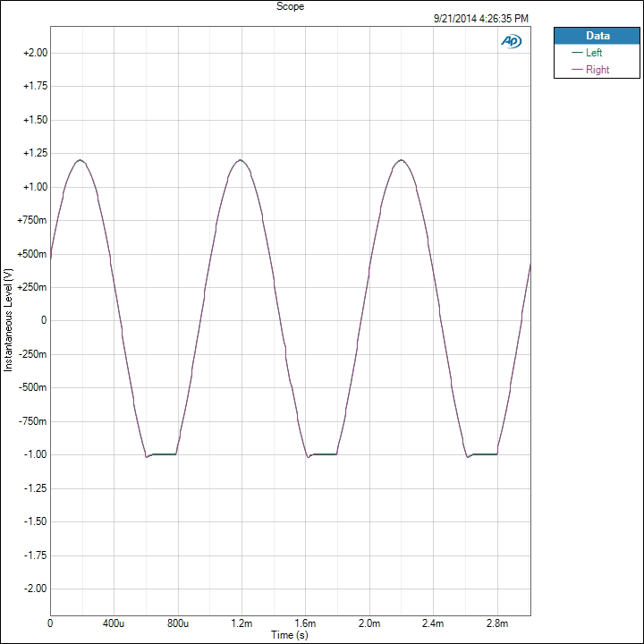Click the -1.25 Y-axis tick label
The width and height of the screenshot is (644, 644).
tap(35, 488)
